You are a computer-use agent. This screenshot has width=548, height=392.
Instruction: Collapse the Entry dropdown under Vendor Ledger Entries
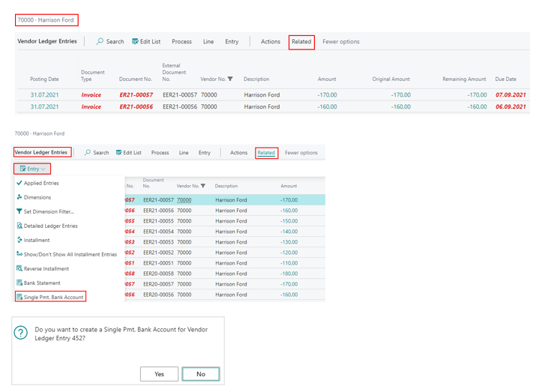click(x=33, y=169)
